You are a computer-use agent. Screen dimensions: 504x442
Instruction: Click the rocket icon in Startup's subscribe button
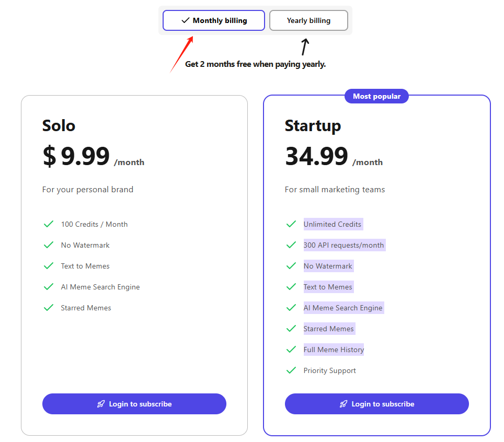click(x=343, y=403)
